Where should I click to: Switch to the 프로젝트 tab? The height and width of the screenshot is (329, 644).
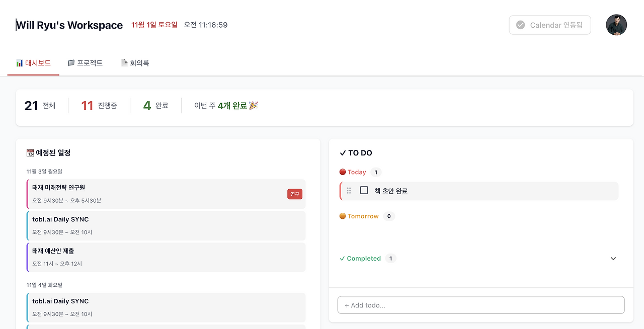tap(86, 62)
